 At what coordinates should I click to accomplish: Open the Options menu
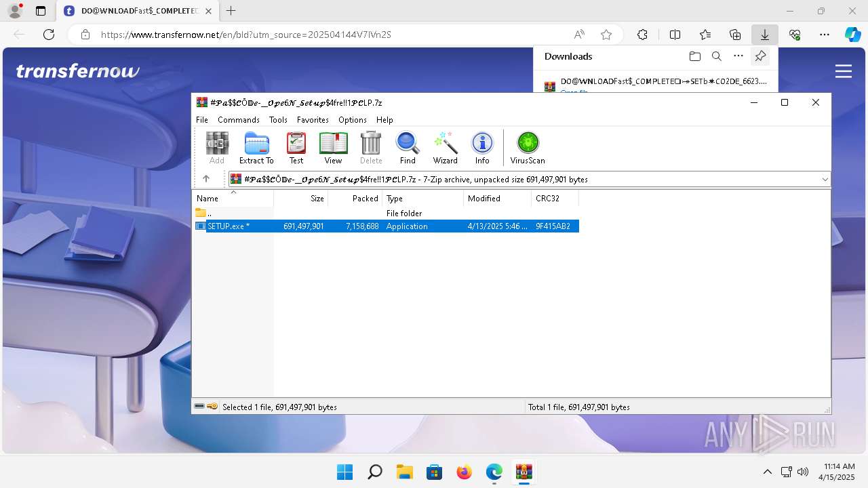[353, 119]
